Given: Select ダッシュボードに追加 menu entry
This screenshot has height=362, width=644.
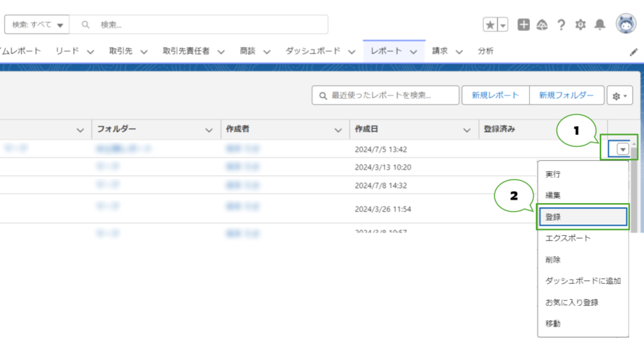Looking at the screenshot, I should [x=582, y=281].
